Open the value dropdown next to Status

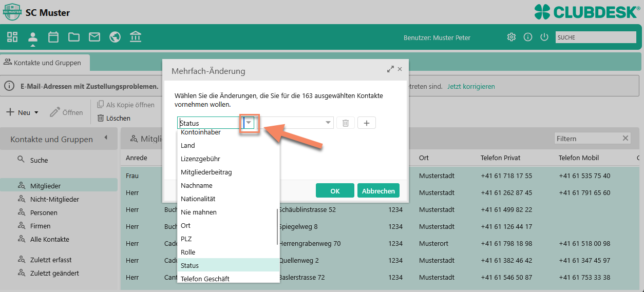click(x=328, y=123)
